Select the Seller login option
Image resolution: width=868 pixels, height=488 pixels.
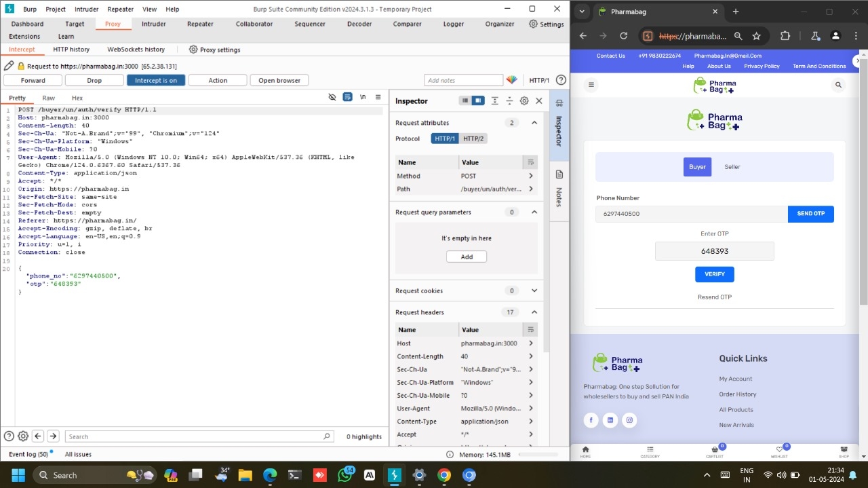tap(732, 167)
